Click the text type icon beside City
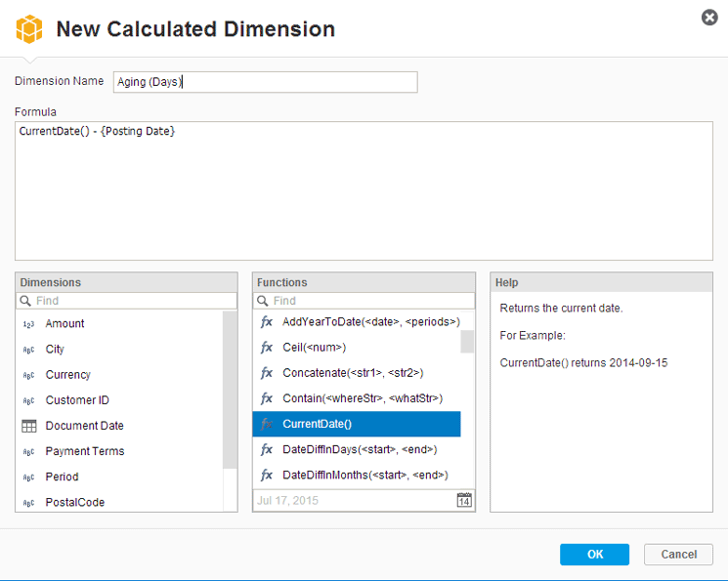 [28, 350]
